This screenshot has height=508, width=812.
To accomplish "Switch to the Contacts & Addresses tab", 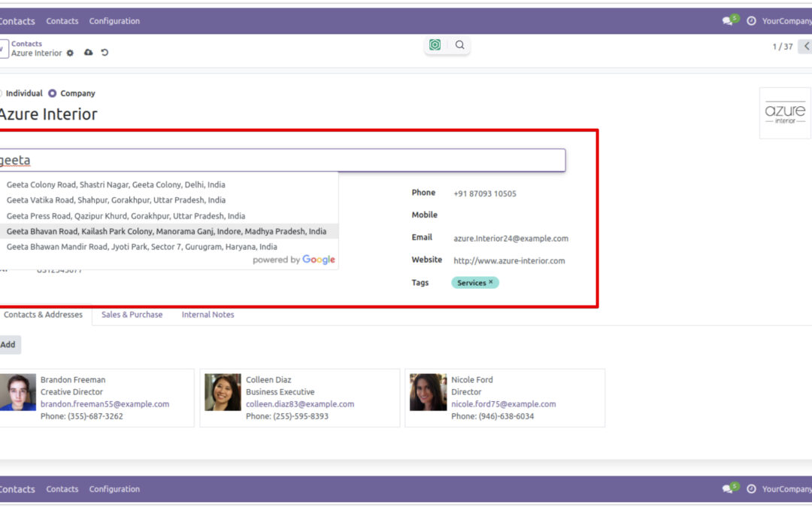I will coord(43,315).
